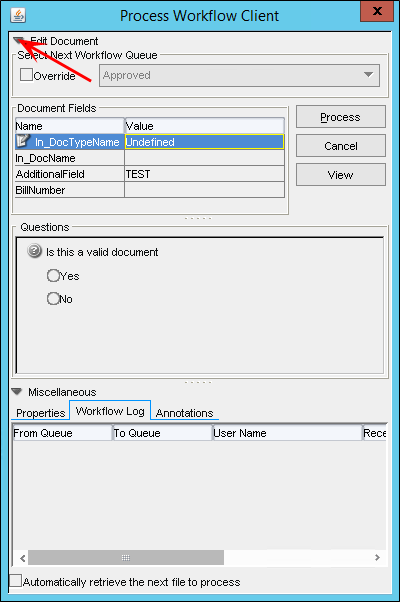Viewport: 400px width, 602px height.
Task: Click the Java icon in title bar
Action: click(x=18, y=16)
